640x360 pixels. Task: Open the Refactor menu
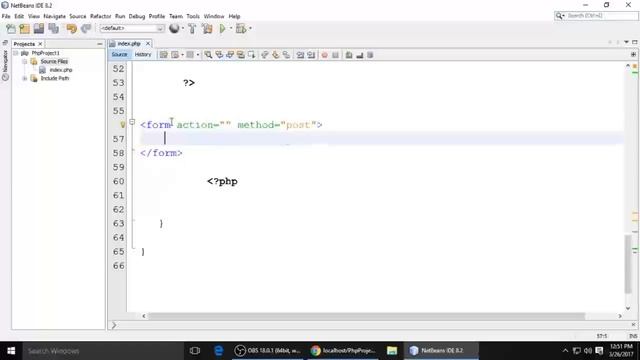point(100,16)
